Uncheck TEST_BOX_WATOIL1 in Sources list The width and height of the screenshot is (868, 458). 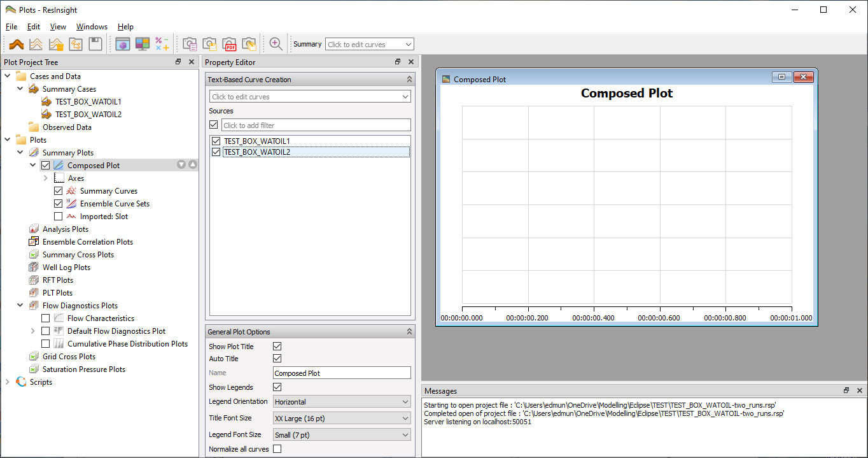[216, 141]
